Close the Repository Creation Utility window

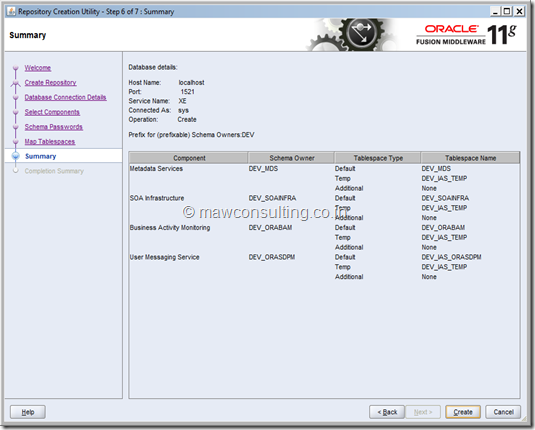pyautogui.click(x=519, y=11)
